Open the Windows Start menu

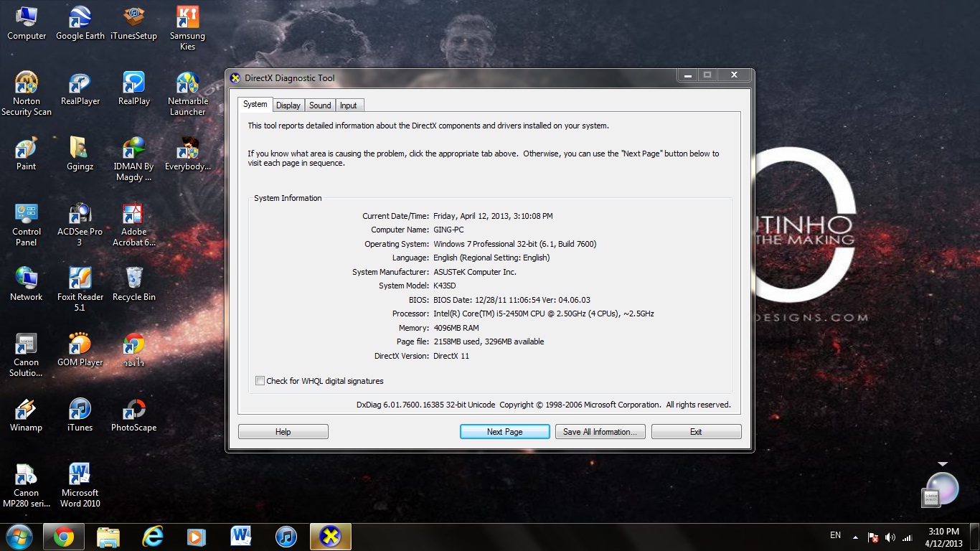19,537
